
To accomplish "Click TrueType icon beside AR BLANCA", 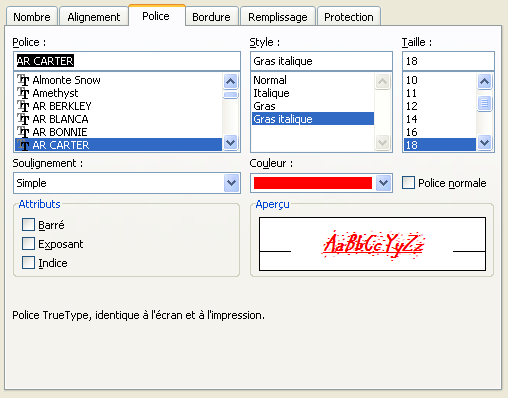I will [x=23, y=119].
